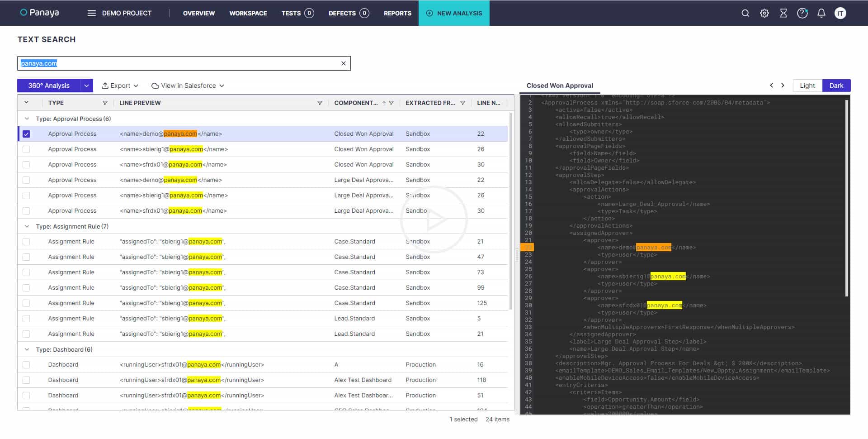Open the TESTS tab
The image size is (868, 439).
tap(297, 13)
